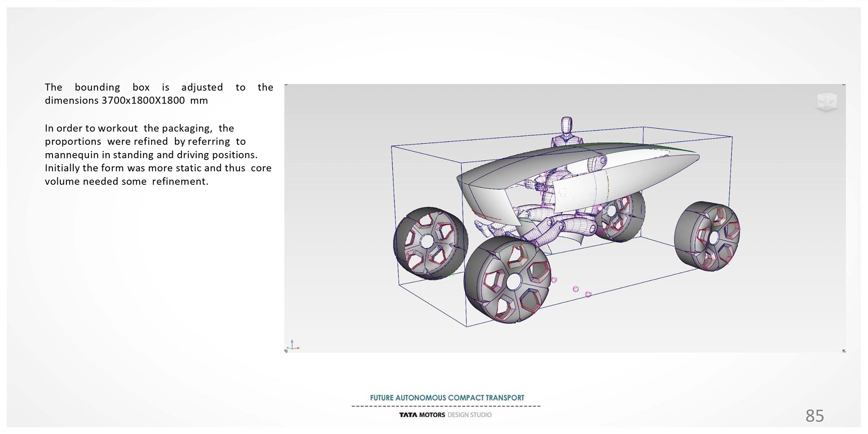Click the 'Future Autonomous Compact Transport' footer title

[x=447, y=398]
